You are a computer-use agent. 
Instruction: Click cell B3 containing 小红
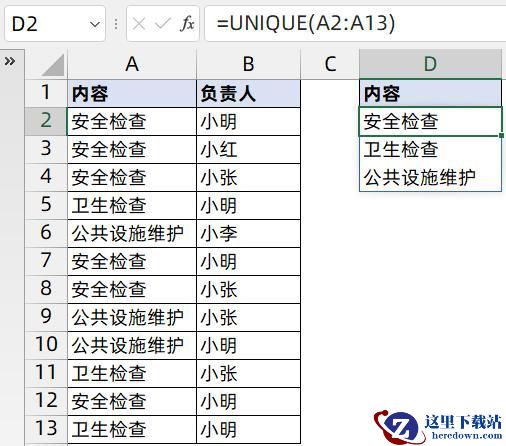pos(249,149)
